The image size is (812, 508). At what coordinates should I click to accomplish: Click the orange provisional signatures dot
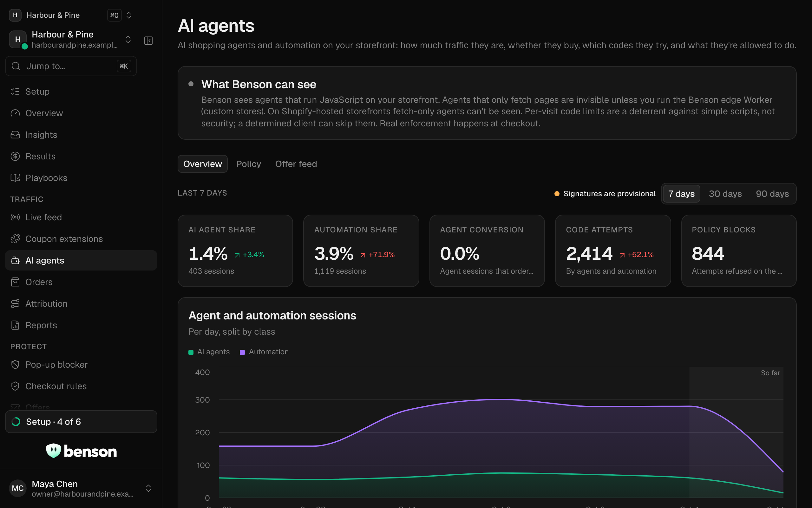[557, 194]
